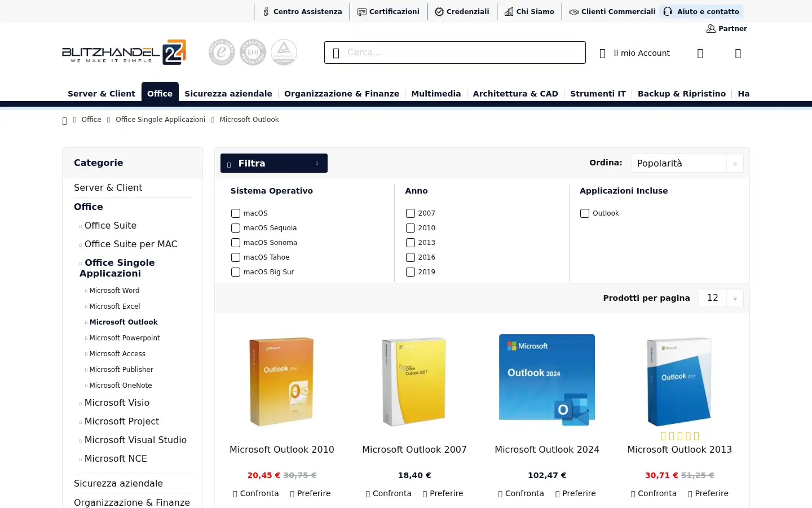
Task: Go to Office Singole Applicazioni breadcrumb
Action: point(160,120)
